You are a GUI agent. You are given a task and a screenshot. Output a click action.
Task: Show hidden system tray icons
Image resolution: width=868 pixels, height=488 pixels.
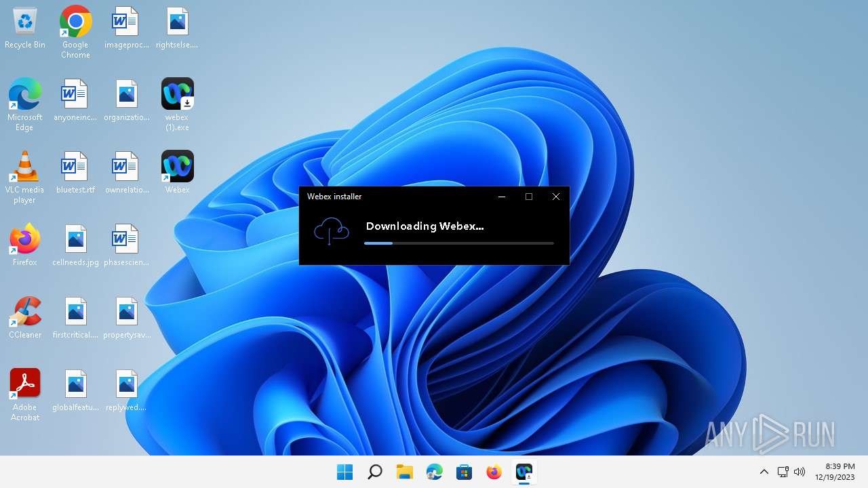click(x=764, y=472)
